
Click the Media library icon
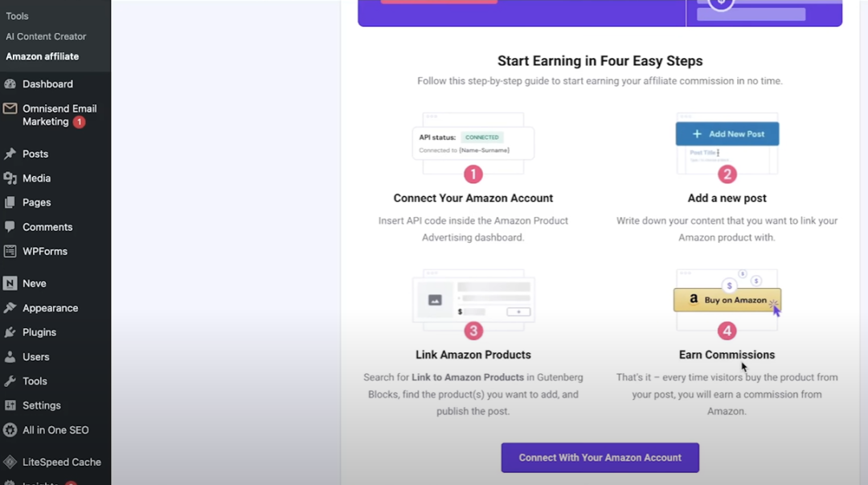(x=10, y=179)
